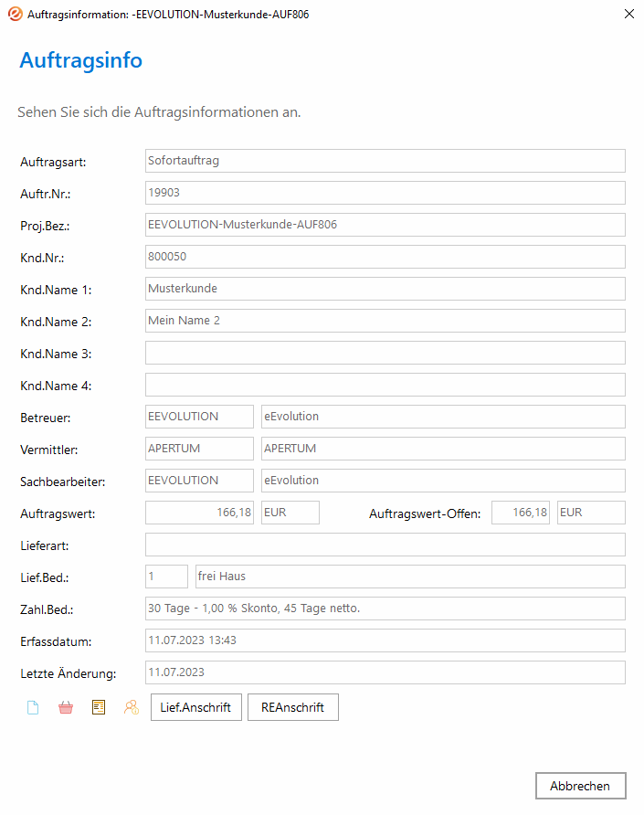This screenshot has width=644, height=815.
Task: Click the Auftragswert-Offen amount field
Action: click(x=522, y=513)
